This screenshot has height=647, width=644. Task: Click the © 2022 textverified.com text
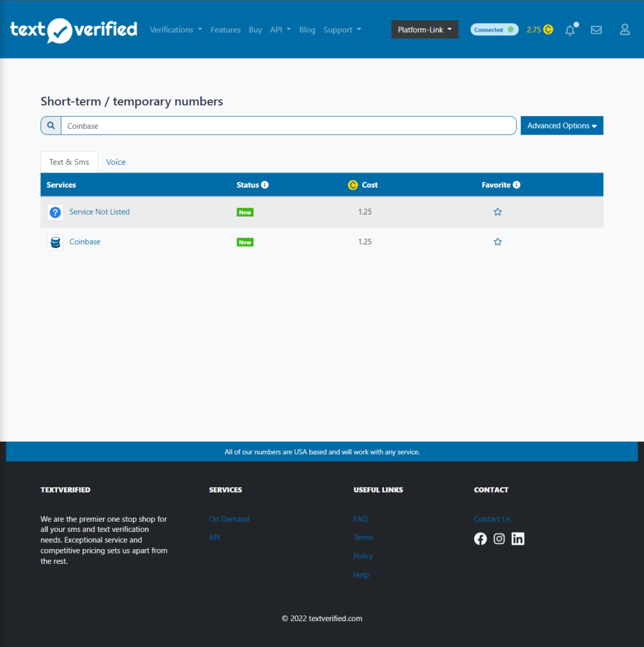[322, 619]
